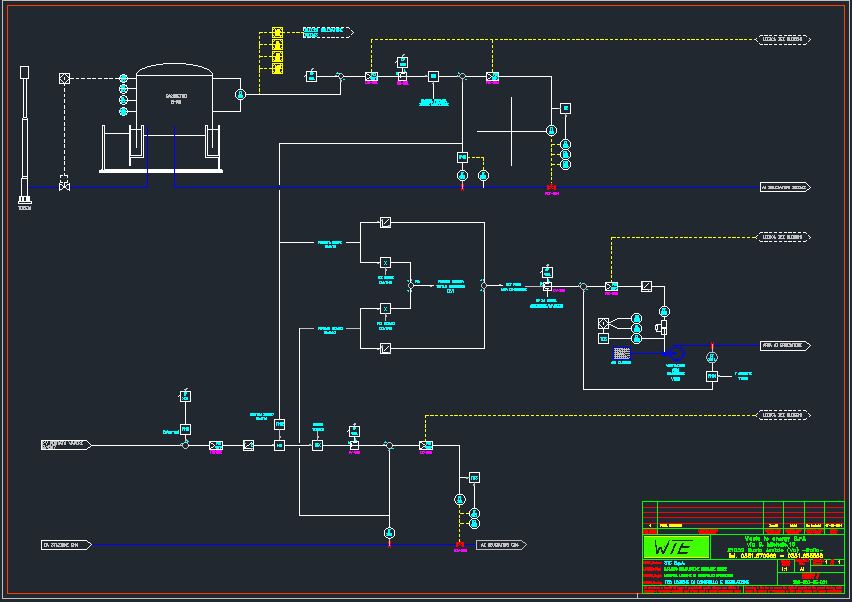Select the dashed arrow tag beside yellow boxes
The width and height of the screenshot is (852, 602).
[x=328, y=31]
